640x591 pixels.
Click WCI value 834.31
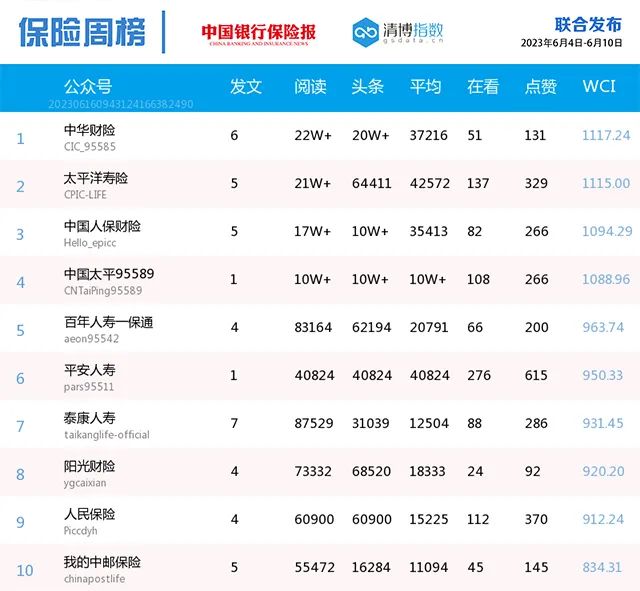click(x=602, y=567)
